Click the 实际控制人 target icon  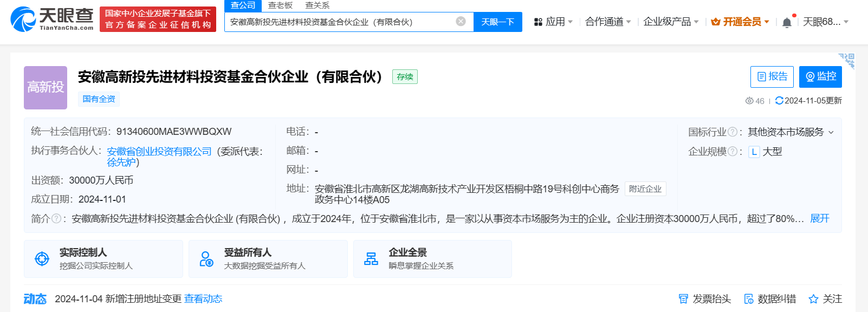pyautogui.click(x=42, y=259)
